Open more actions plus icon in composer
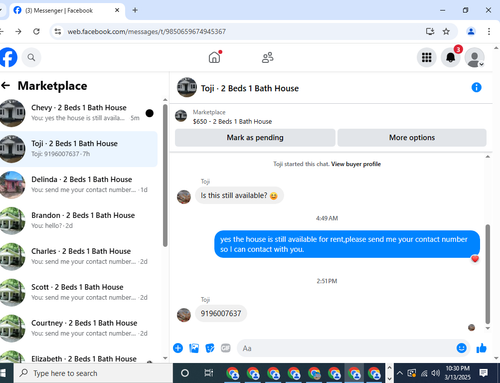Image resolution: width=500 pixels, height=383 pixels. coord(178,348)
